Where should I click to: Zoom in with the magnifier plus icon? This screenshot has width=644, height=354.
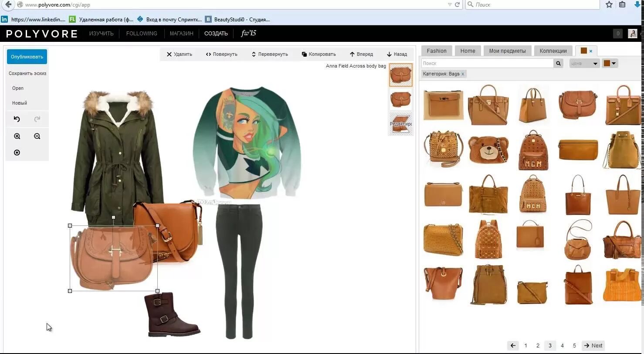pos(17,136)
